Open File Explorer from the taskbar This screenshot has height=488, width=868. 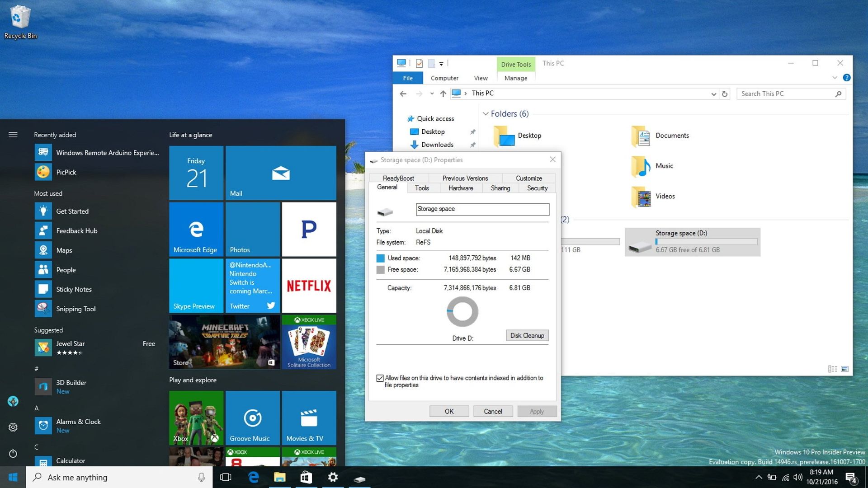(280, 477)
